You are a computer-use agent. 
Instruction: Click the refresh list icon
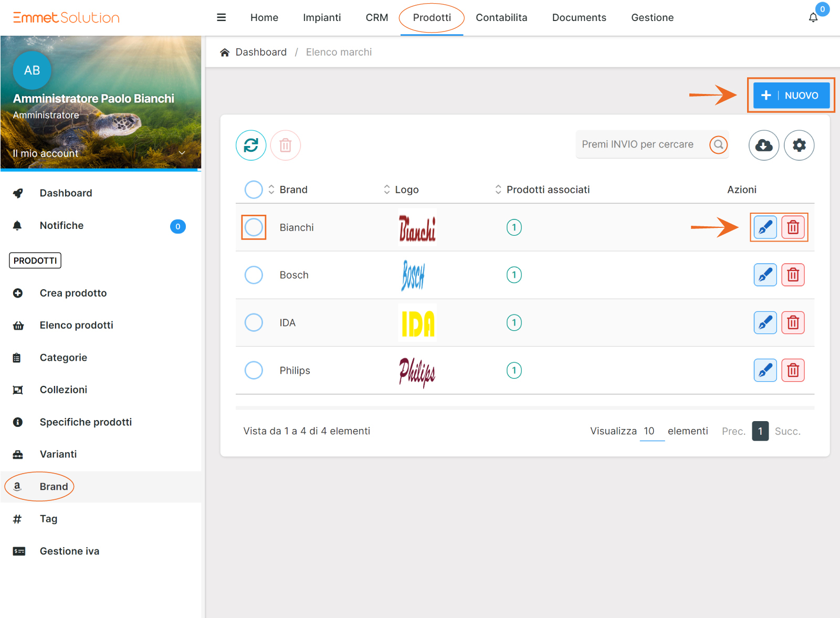(251, 145)
